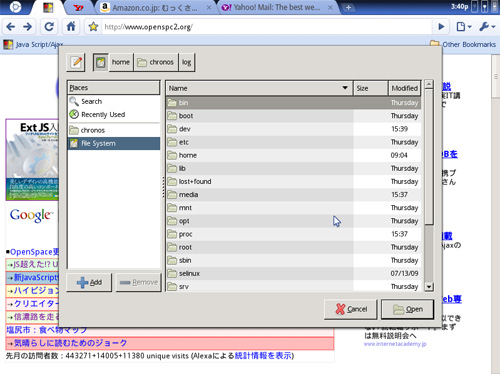Select Recently Used in Places
This screenshot has height=374, width=500.
coord(114,115)
